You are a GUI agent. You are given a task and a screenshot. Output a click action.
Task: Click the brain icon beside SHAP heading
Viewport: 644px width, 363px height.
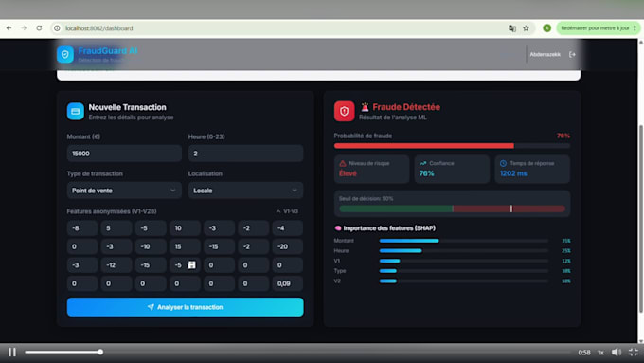(x=338, y=228)
